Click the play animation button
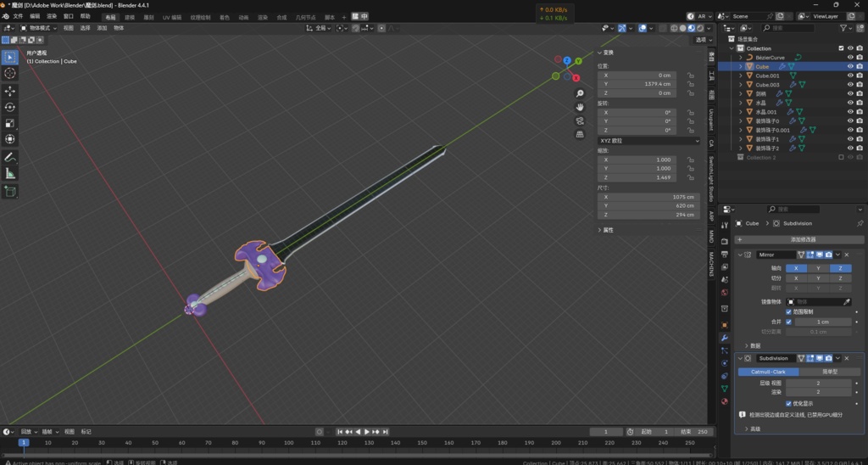Screen dimensions: 868x465 pyautogui.click(x=366, y=432)
